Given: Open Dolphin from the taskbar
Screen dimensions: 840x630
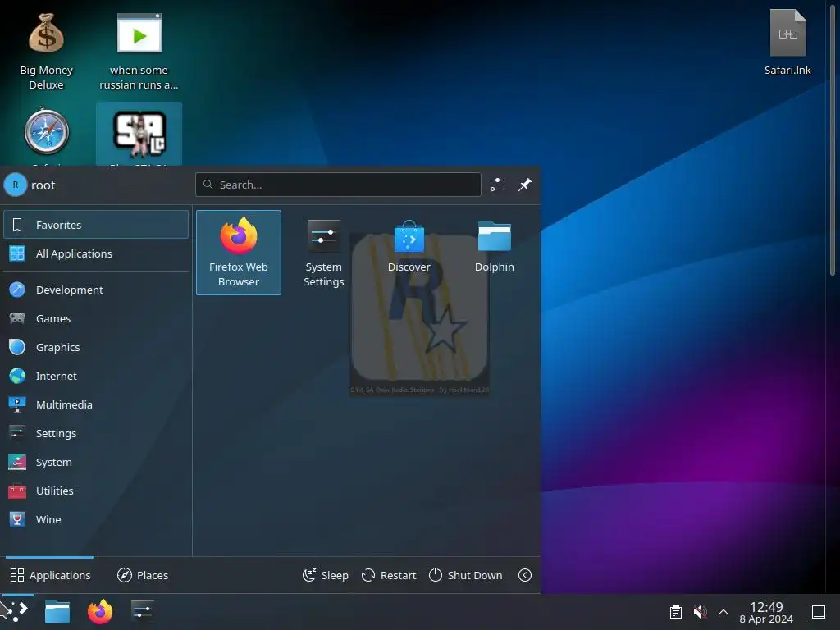Looking at the screenshot, I should (57, 611).
